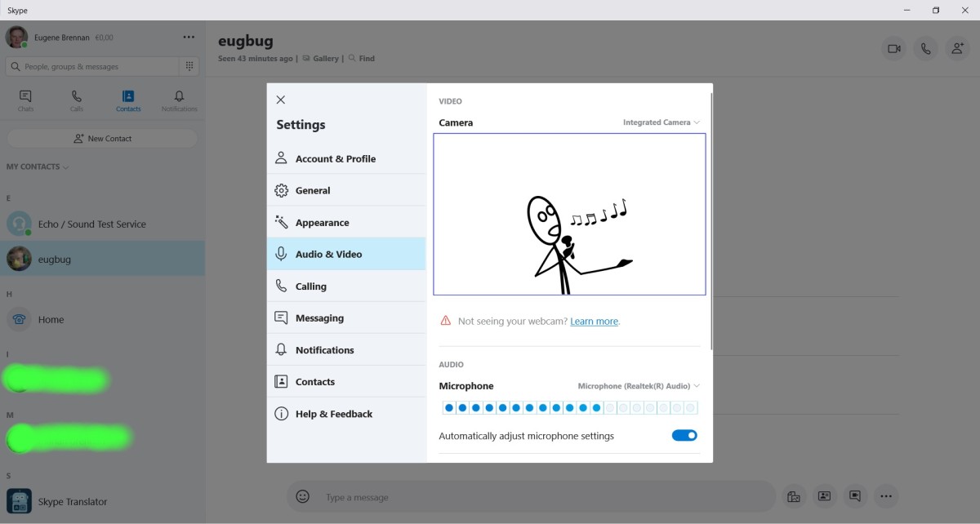Send a photo using the gallery icon
The image size is (980, 524).
[x=793, y=496]
